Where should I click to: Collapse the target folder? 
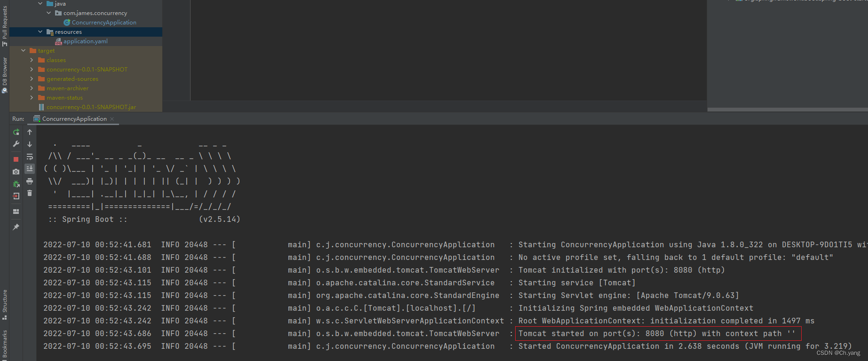tap(24, 51)
